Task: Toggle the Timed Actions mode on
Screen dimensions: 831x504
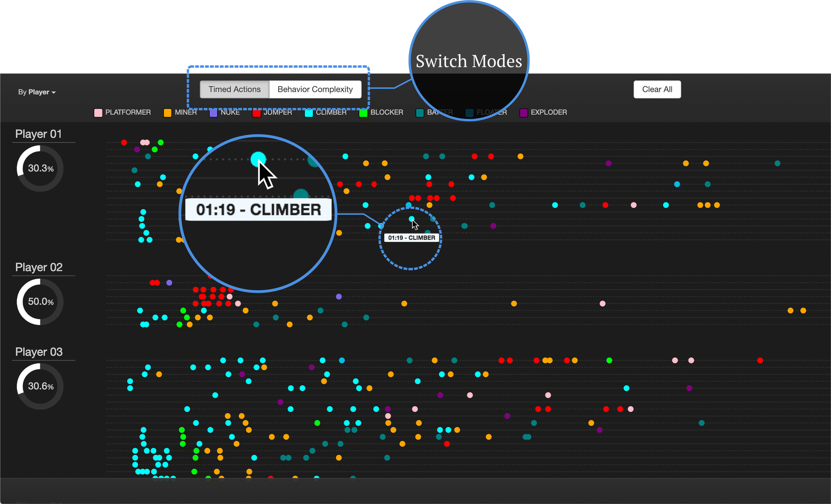Action: [x=234, y=89]
